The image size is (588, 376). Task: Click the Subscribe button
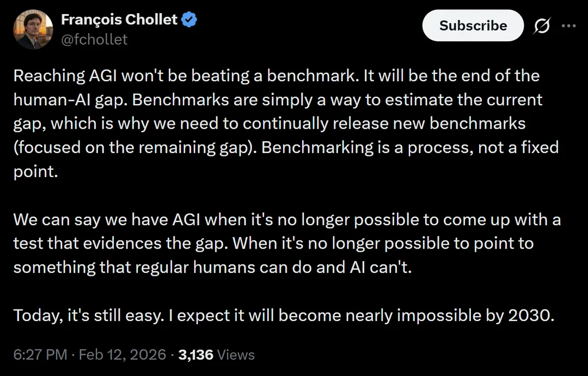[473, 26]
